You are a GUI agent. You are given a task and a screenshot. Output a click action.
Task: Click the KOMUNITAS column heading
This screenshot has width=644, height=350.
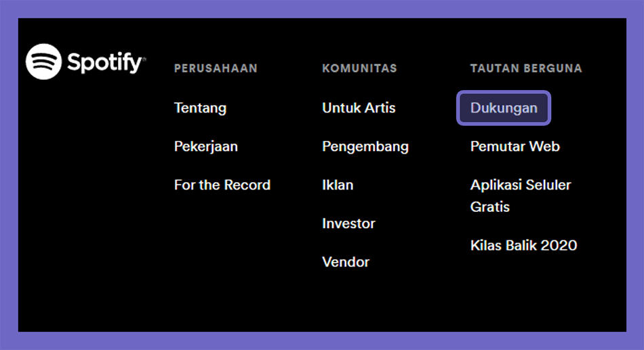359,68
